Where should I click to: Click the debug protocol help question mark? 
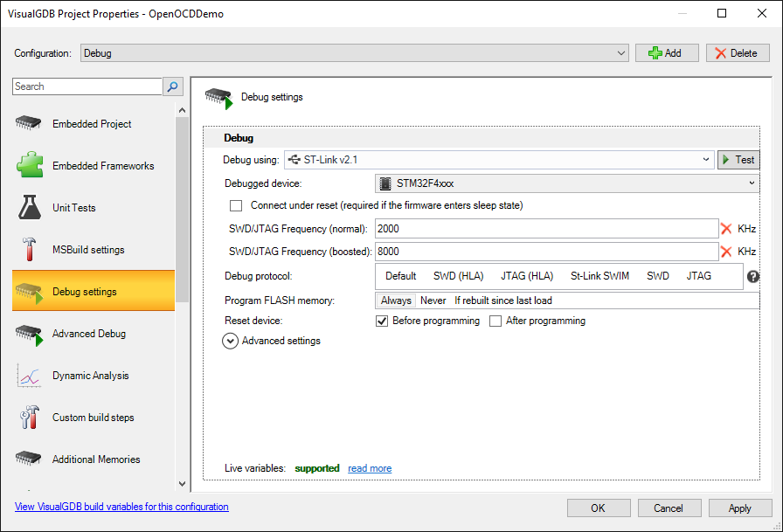point(753,276)
